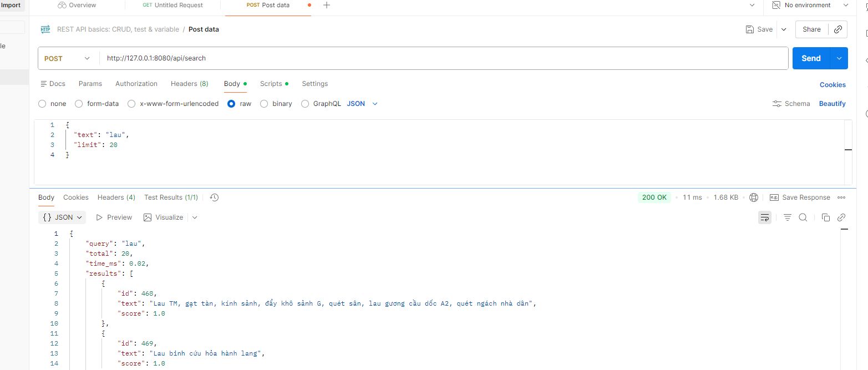This screenshot has width=868, height=370.
Task: Copy the response body to clipboard
Action: [x=826, y=217]
